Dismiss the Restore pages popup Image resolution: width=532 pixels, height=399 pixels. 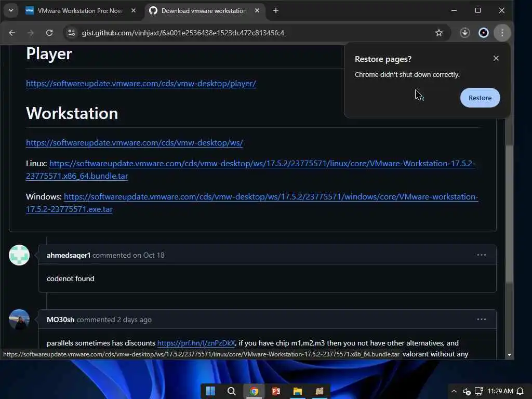click(496, 58)
